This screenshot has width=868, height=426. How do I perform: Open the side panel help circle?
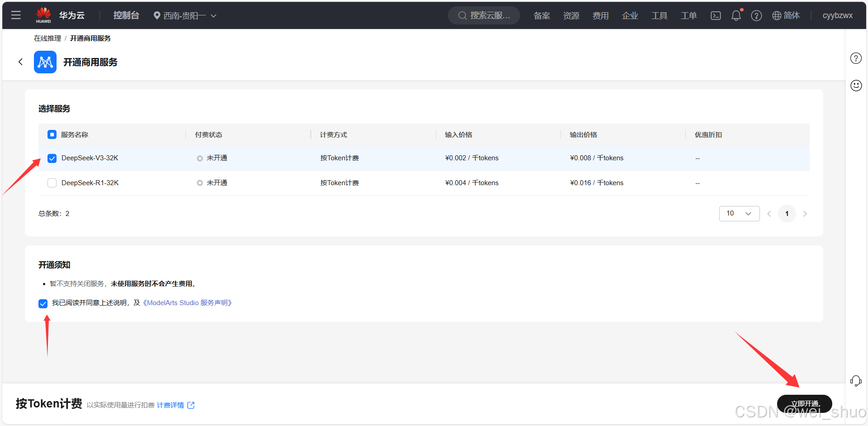856,58
